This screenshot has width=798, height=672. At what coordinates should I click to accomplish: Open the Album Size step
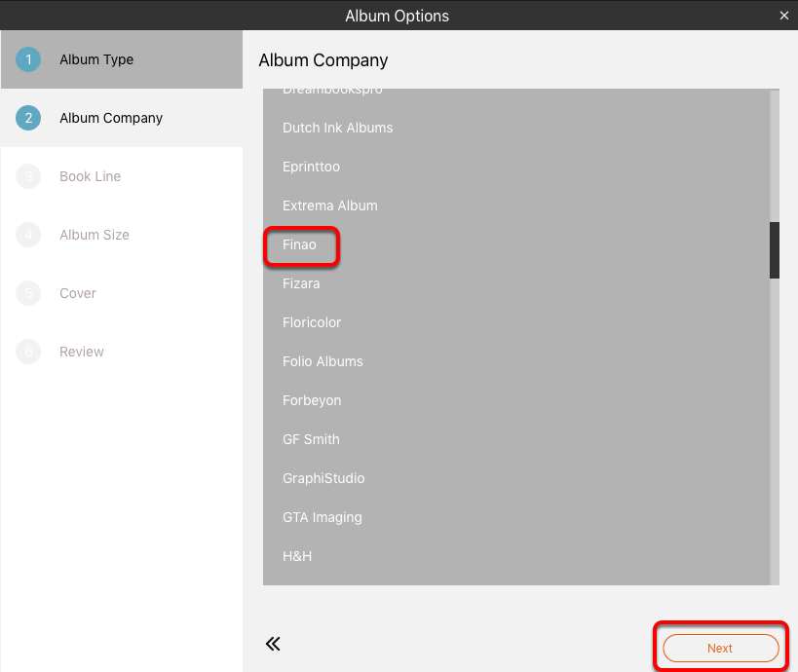[x=122, y=235]
